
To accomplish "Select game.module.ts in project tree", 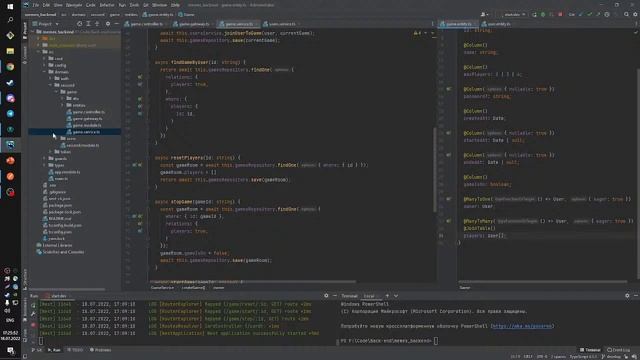I will click(x=84, y=125).
